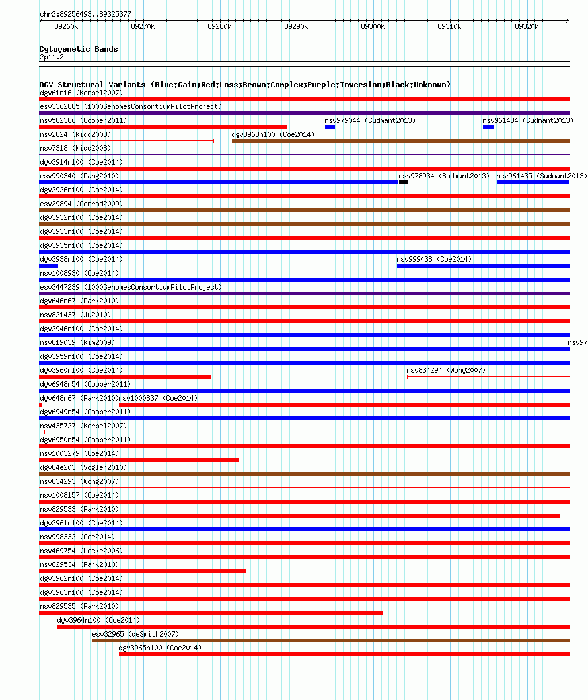Image resolution: width=588 pixels, height=700 pixels.
Task: Click the blue bar under nsv979044
Action: coord(330,127)
